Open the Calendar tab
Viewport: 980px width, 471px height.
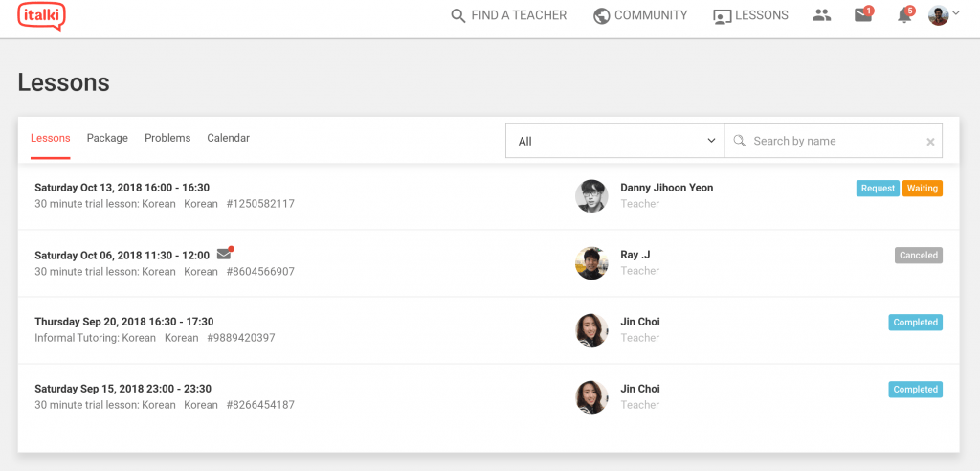(228, 138)
